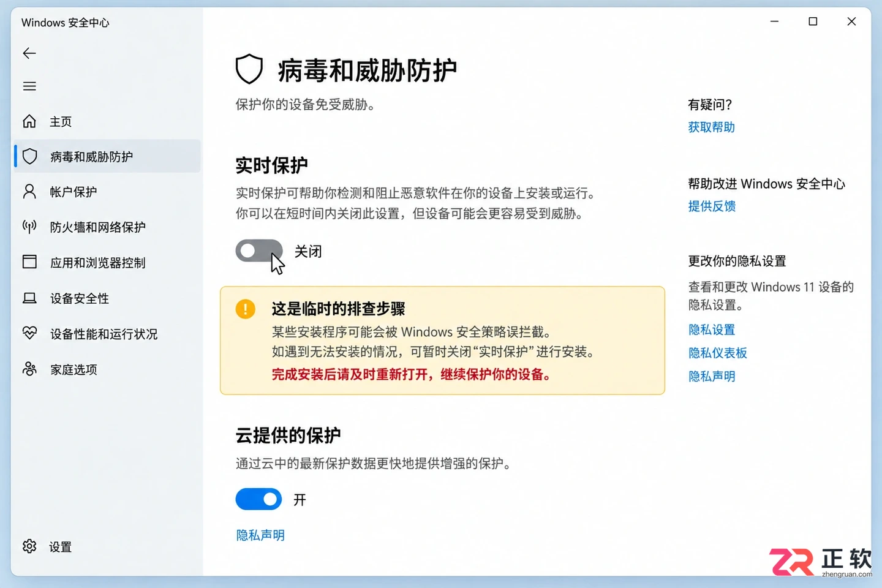
Task: Click the gear icon beside 设置
Action: pyautogui.click(x=29, y=546)
